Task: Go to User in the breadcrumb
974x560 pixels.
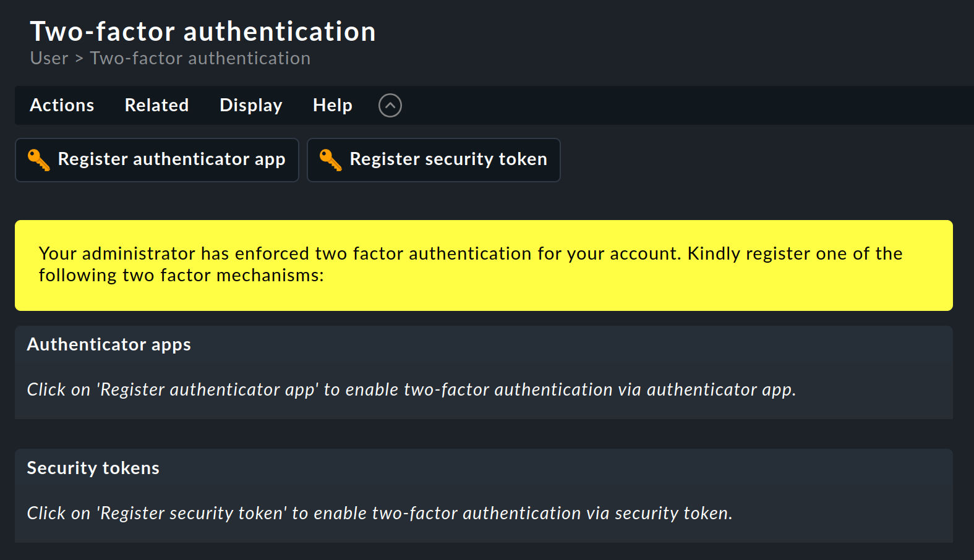Action: (x=49, y=58)
